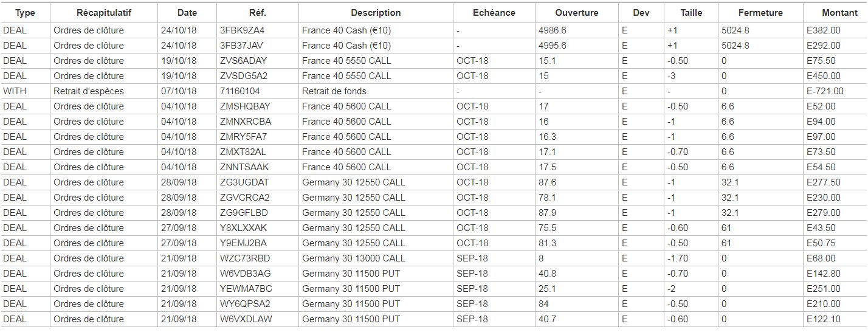
Task: Click the Germany 30 13000 CALL description
Action: pos(354,258)
